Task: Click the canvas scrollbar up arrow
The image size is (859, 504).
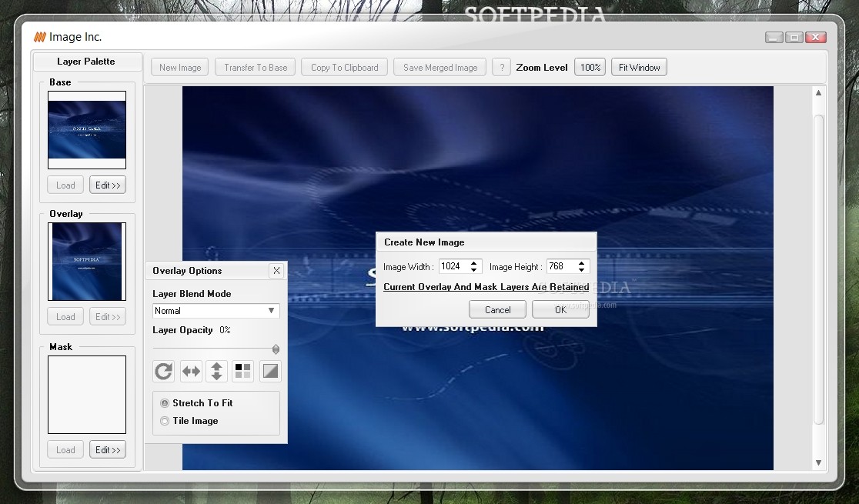Action: click(818, 93)
